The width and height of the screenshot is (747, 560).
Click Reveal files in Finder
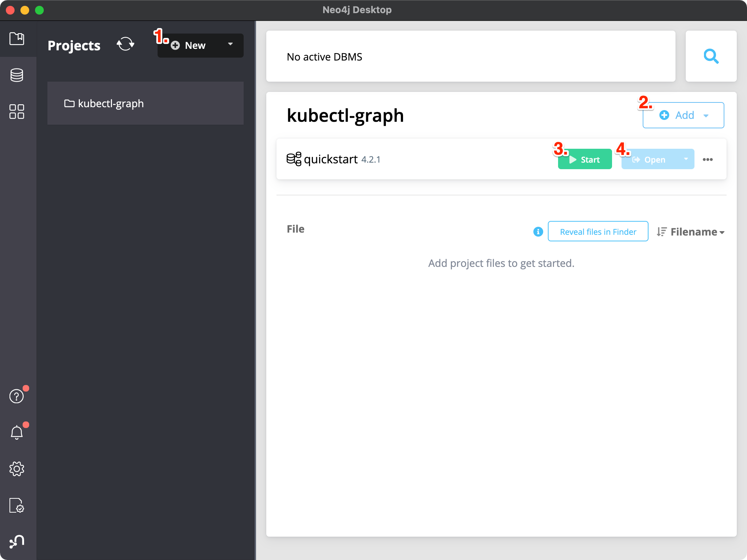[598, 232]
